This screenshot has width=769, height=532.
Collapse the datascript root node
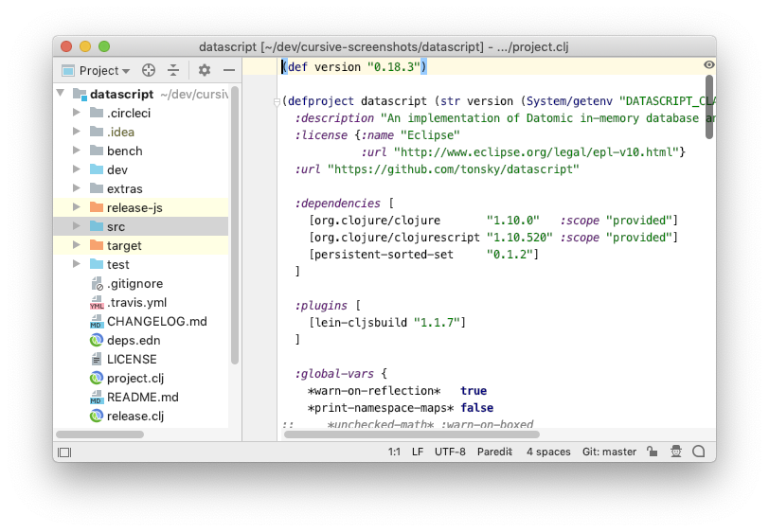click(61, 93)
